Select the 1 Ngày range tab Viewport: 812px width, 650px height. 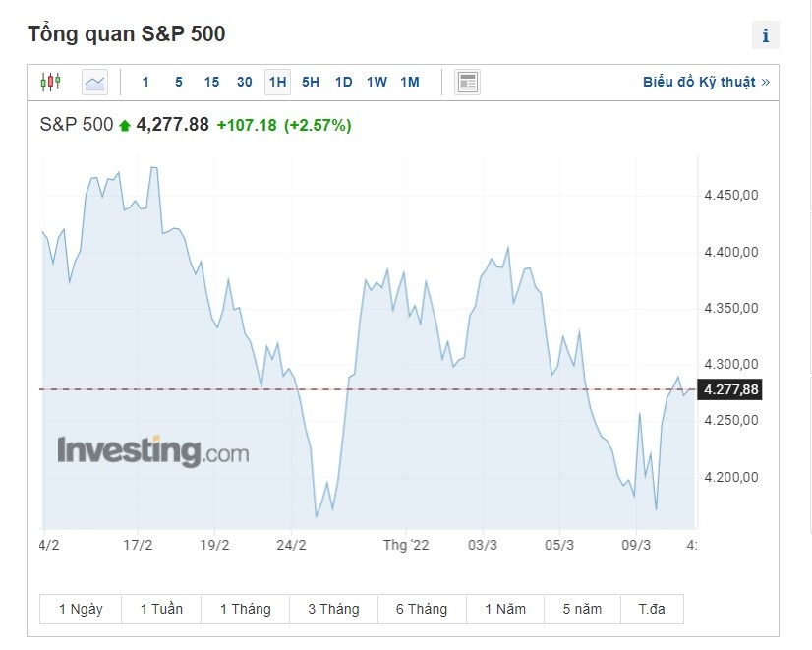(81, 609)
